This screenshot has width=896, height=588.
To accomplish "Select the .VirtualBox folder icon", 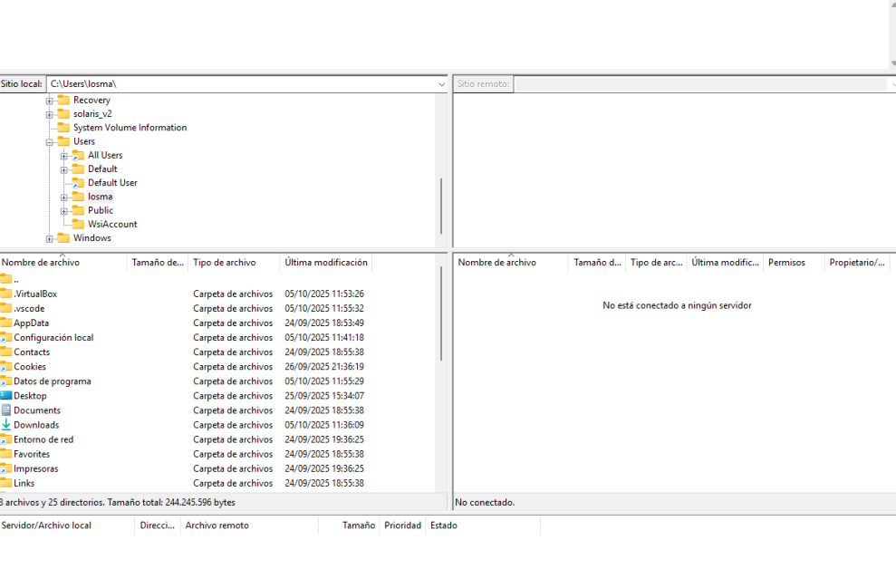I will (x=6, y=294).
